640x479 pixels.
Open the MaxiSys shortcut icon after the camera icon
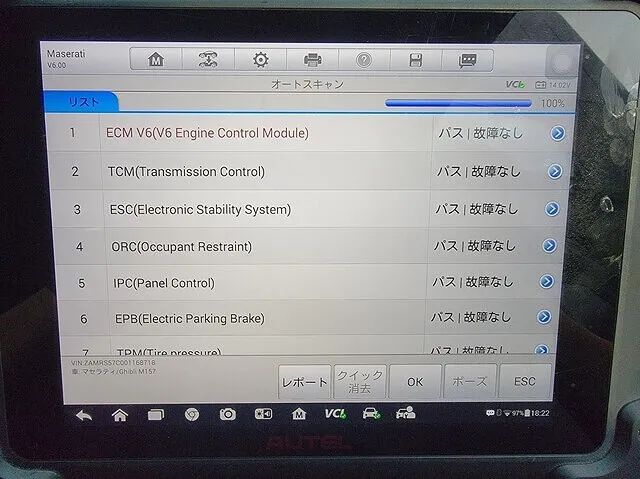coord(263,414)
